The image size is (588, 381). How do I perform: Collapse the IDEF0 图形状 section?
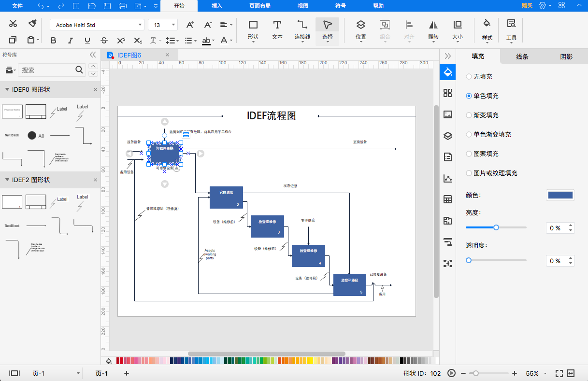tap(7, 90)
